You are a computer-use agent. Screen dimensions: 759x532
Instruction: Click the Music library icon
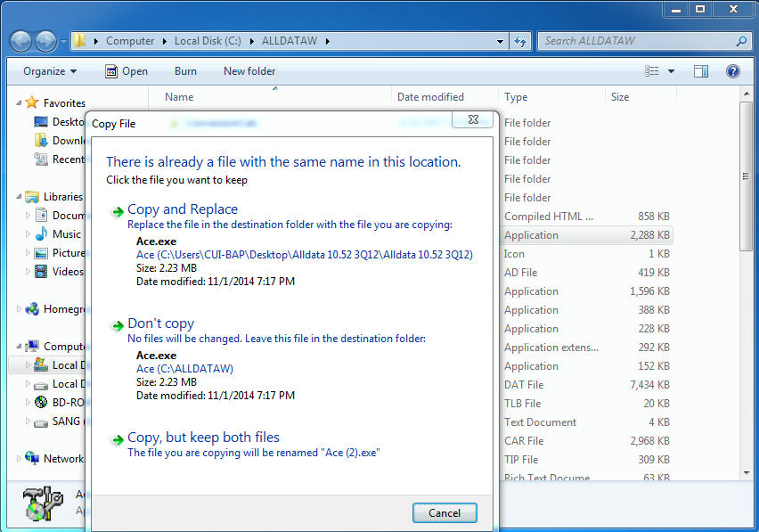point(42,233)
